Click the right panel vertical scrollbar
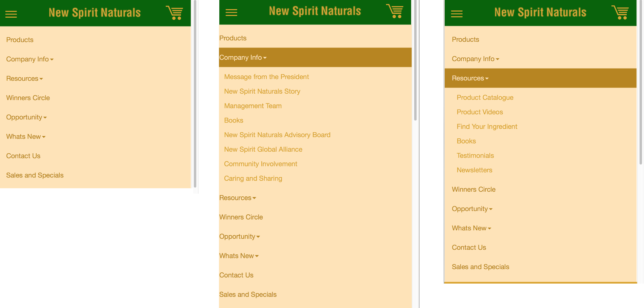The width and height of the screenshot is (644, 308). (641, 82)
